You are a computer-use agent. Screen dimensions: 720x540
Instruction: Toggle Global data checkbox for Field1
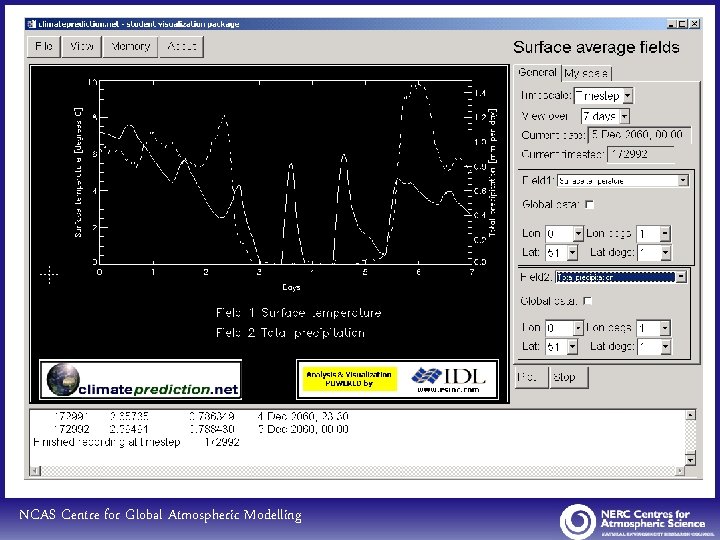coord(589,205)
